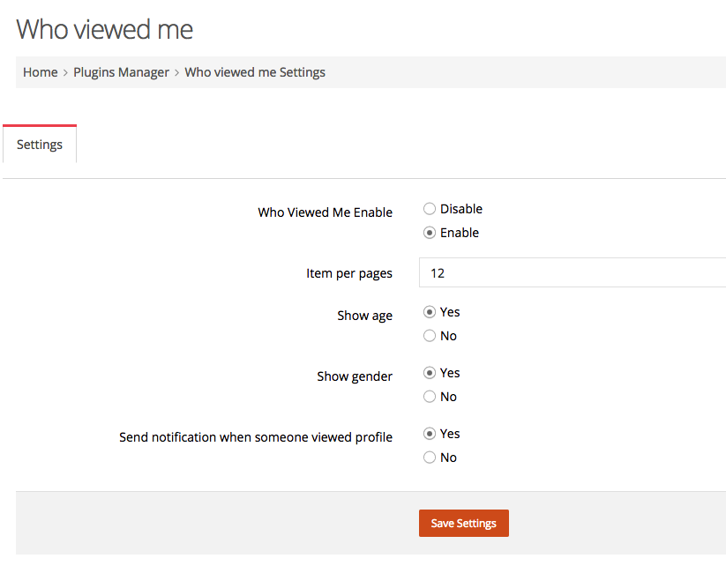Choose No for Show age
726x588 pixels.
(430, 336)
